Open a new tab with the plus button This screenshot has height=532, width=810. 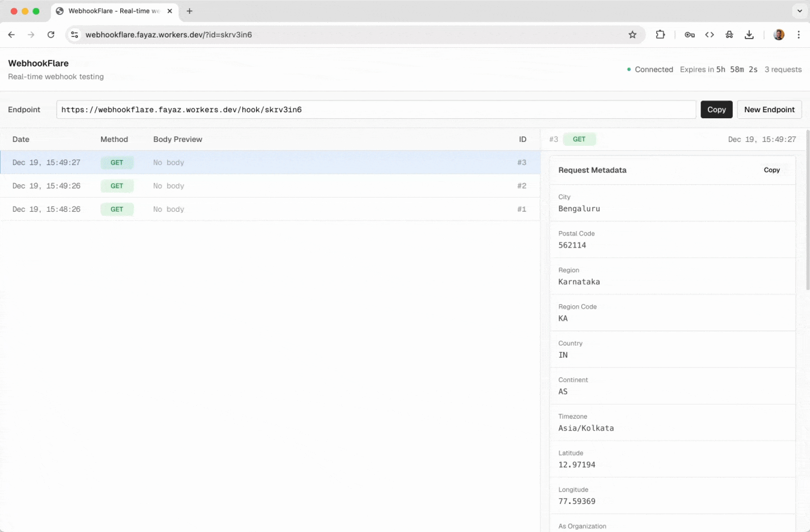190,11
